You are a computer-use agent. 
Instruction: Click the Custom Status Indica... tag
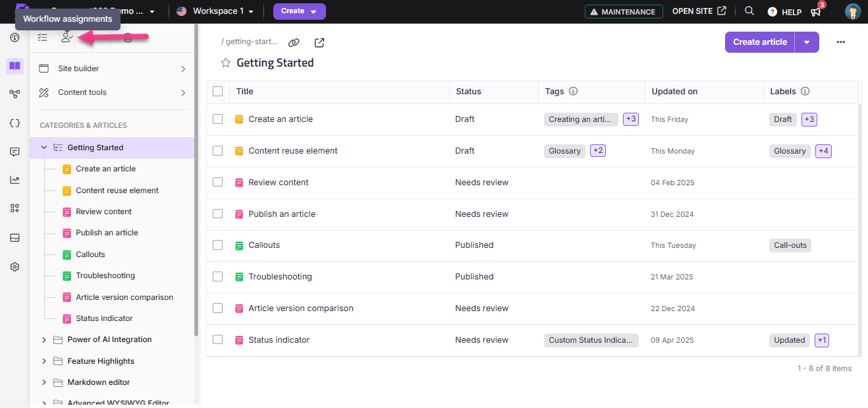591,340
